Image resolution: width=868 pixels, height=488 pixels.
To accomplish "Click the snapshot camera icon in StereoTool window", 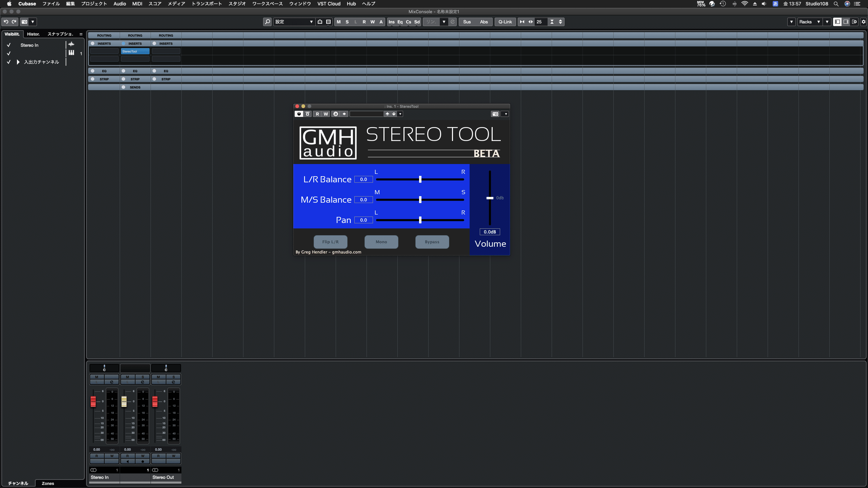I will point(495,114).
